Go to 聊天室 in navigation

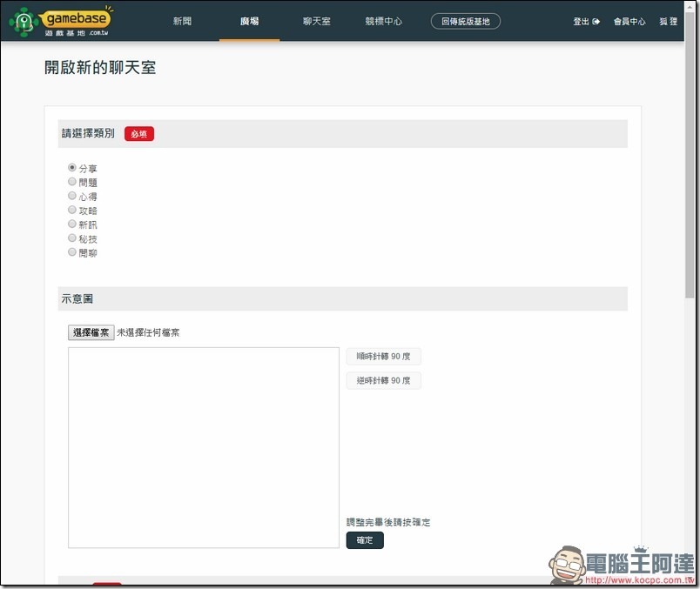tap(317, 21)
